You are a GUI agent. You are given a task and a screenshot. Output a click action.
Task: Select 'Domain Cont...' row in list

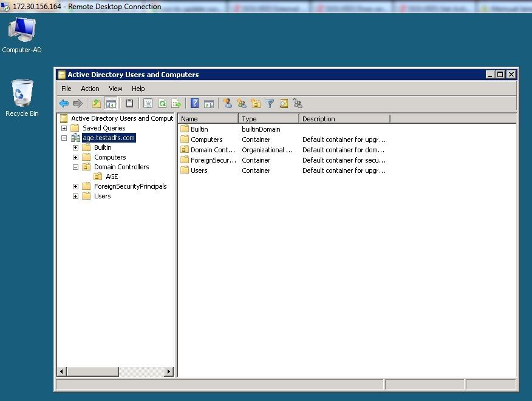click(283, 150)
